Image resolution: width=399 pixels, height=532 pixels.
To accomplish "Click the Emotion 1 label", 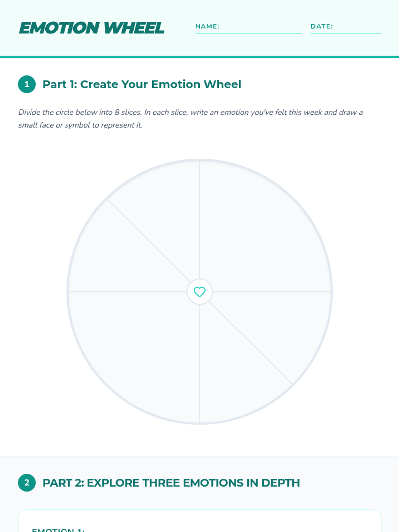I will 58,529.
